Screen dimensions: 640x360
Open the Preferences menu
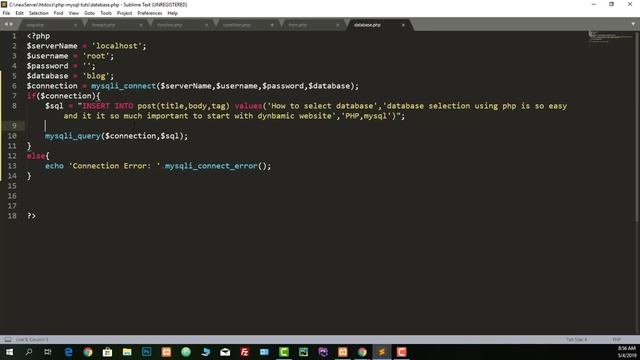(x=150, y=13)
